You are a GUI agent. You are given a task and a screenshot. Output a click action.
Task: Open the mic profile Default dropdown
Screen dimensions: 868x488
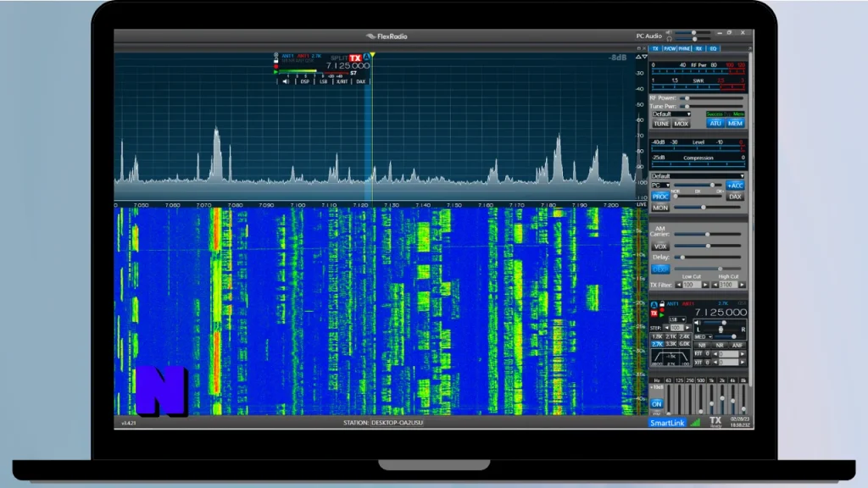[x=698, y=176]
